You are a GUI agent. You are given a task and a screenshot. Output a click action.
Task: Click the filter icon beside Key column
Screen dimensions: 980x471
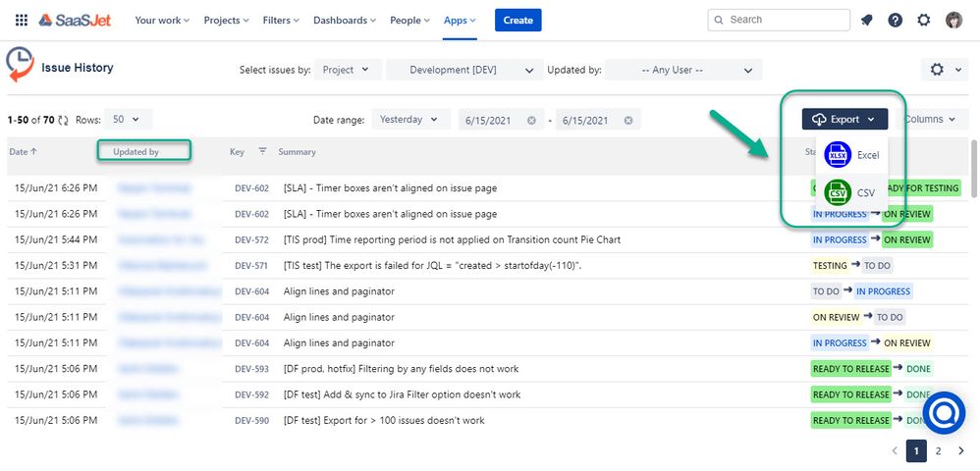click(262, 150)
